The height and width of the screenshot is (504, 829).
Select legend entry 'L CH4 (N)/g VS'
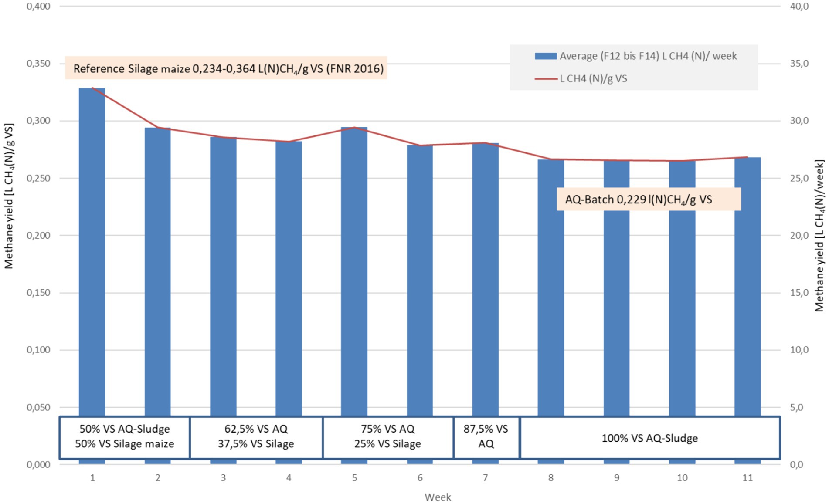[x=581, y=79]
